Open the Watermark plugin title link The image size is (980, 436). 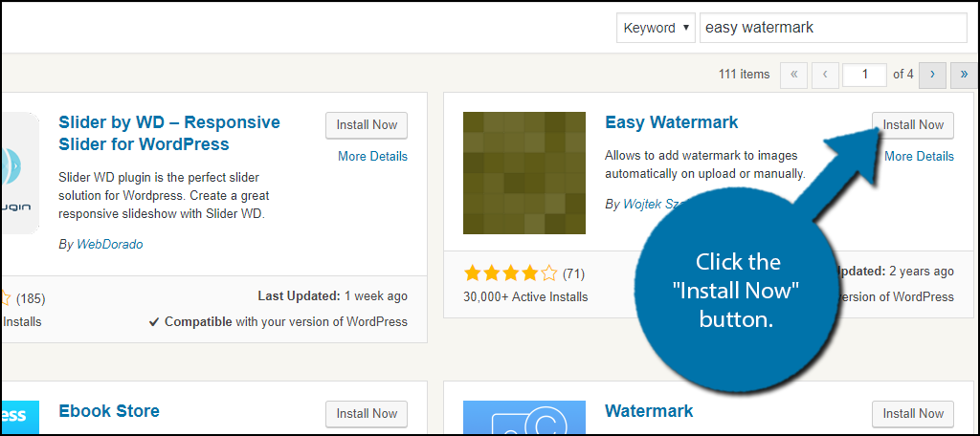[x=650, y=411]
